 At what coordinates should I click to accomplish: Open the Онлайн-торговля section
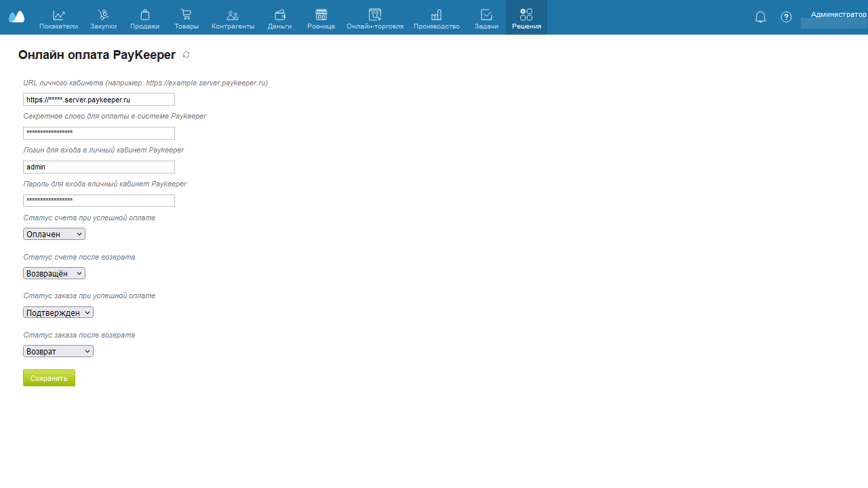(x=375, y=18)
